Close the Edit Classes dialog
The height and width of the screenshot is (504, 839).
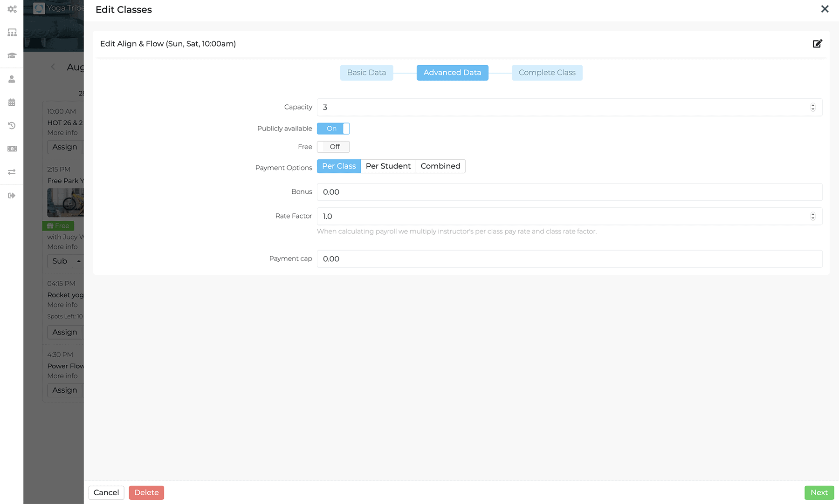click(825, 9)
